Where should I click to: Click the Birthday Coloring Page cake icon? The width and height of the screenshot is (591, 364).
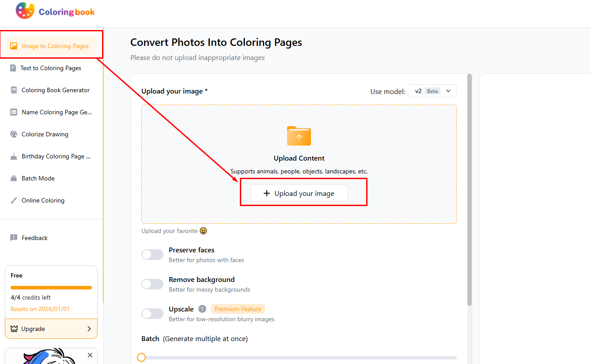pos(14,156)
